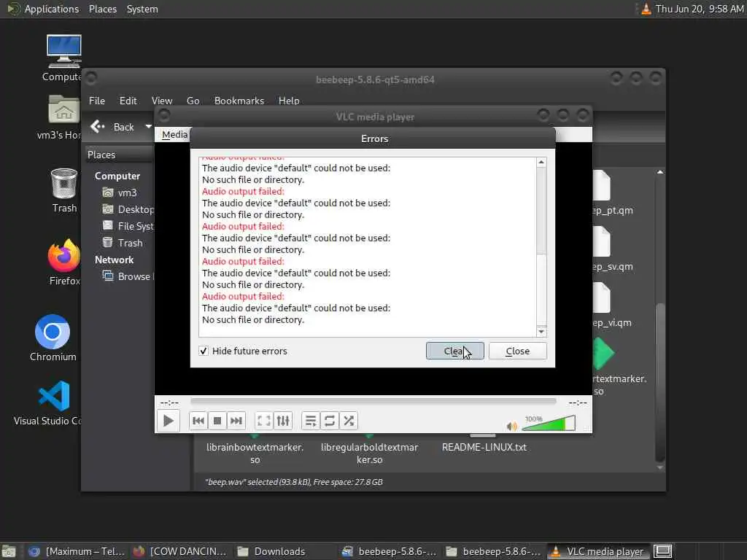Switch to Maximum – Tel... taskbar window
Viewport: 747px width, 560px height.
pyautogui.click(x=76, y=551)
